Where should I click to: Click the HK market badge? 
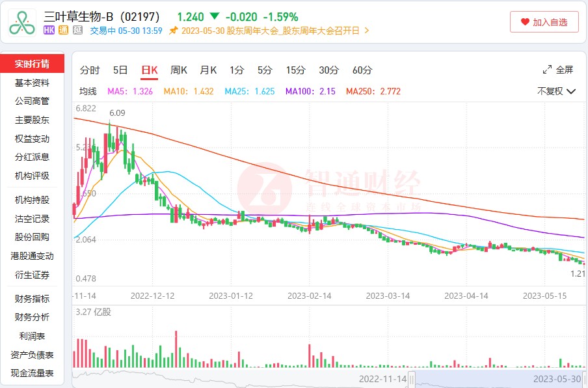49,30
